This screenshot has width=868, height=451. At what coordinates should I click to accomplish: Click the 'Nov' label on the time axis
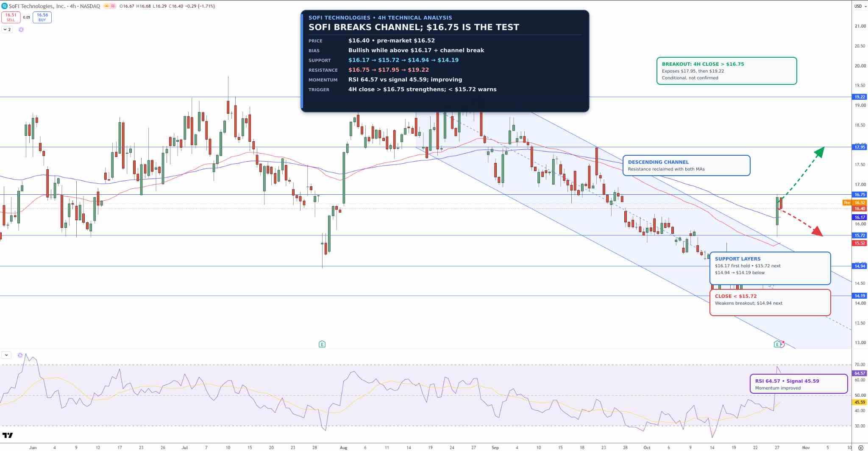tap(806, 448)
